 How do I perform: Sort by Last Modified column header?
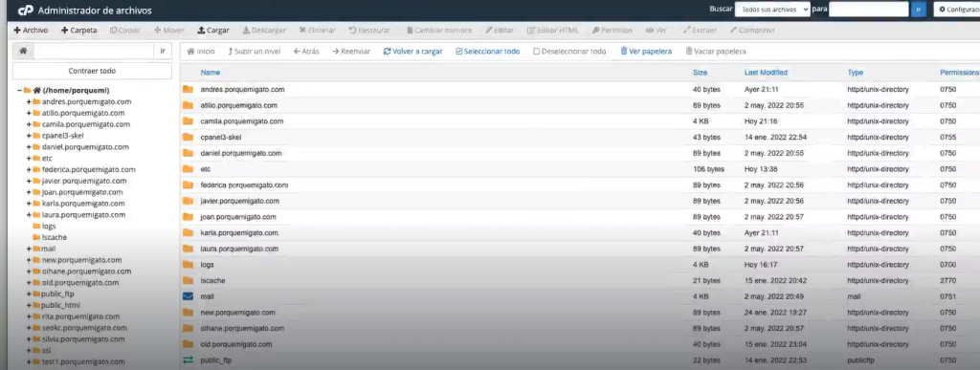766,73
